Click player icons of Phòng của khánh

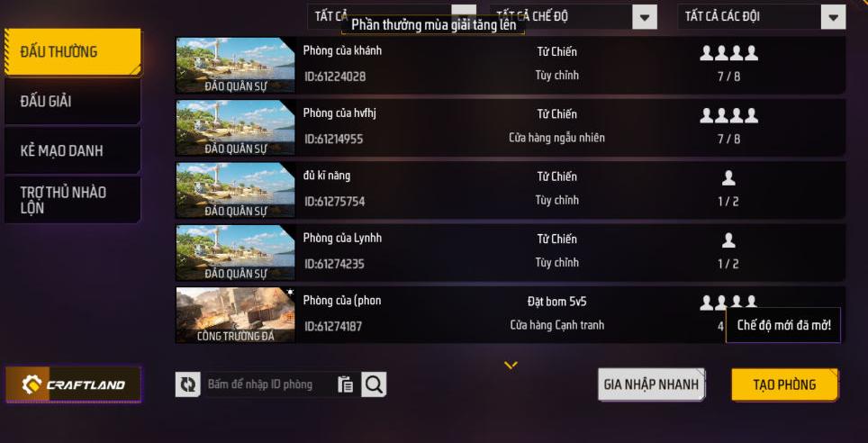[x=728, y=53]
